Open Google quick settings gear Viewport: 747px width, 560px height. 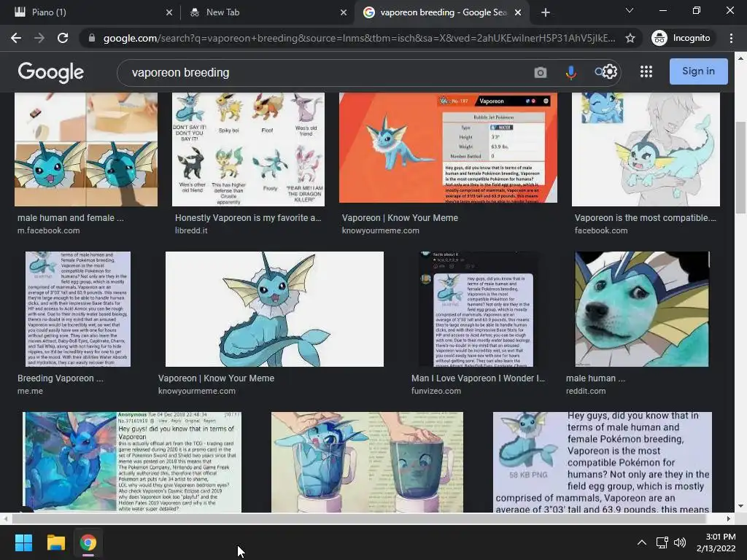(x=609, y=72)
